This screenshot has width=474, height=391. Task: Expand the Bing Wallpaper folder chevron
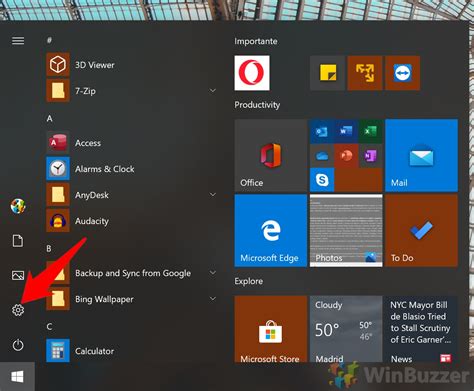point(213,298)
